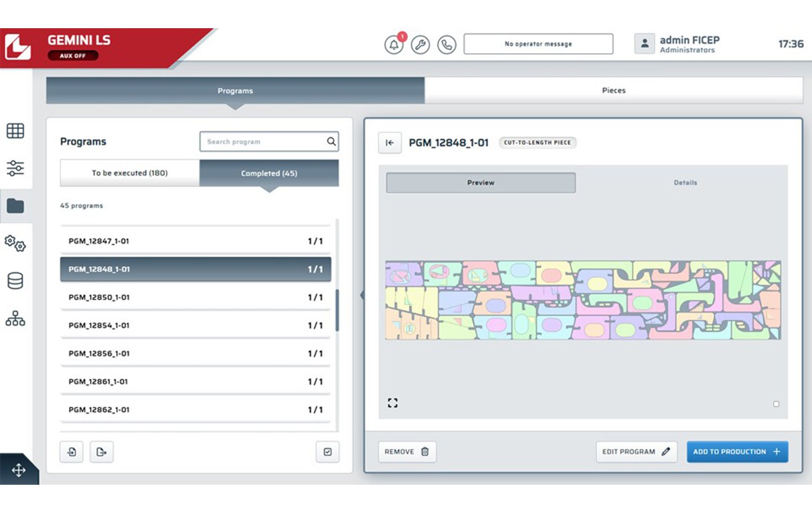Click the REMOVE button

click(407, 452)
